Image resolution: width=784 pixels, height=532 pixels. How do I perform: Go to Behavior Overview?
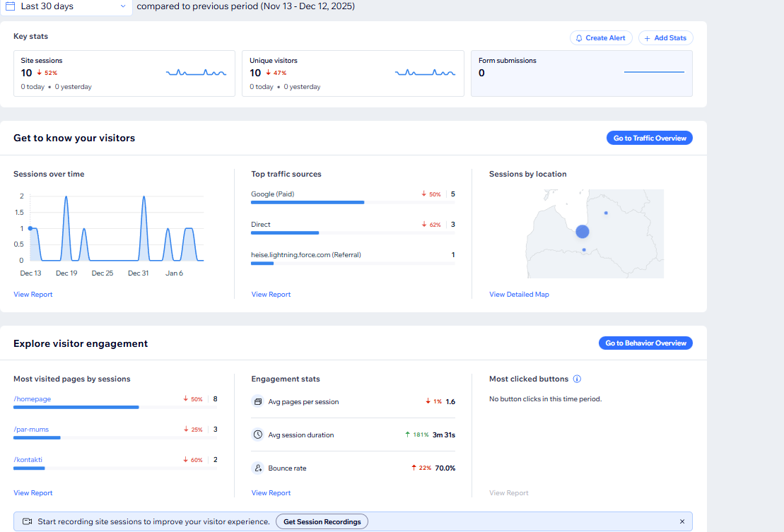click(x=645, y=343)
